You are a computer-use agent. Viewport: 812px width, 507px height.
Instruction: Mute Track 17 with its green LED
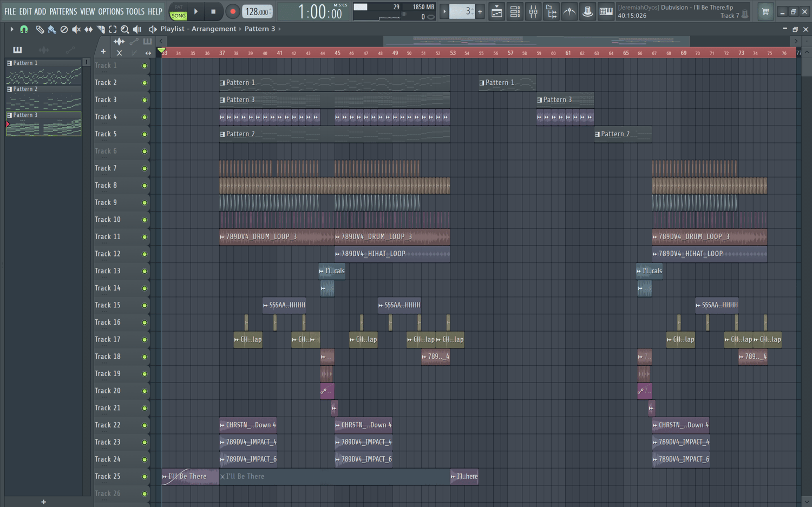pyautogui.click(x=145, y=340)
